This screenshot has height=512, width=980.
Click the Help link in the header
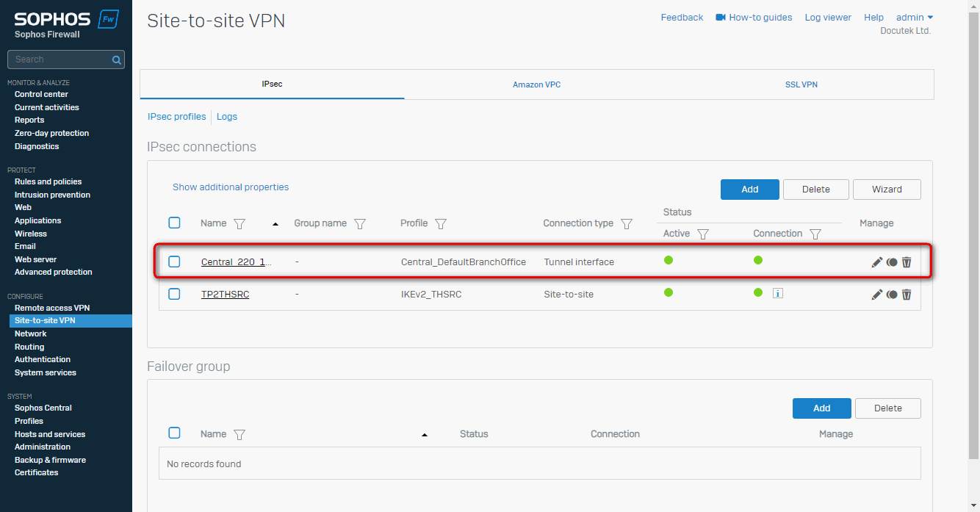coord(873,18)
